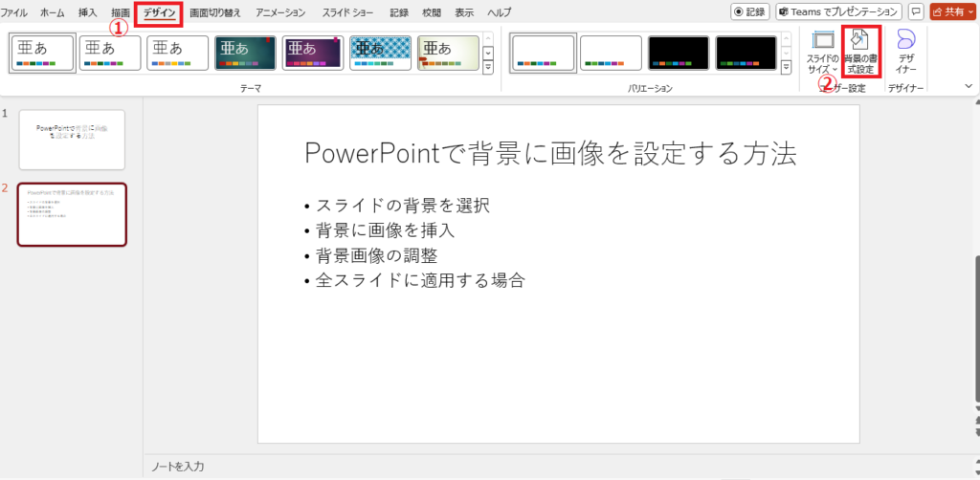
Task: Open the ヘルプ tab
Action: coord(499,12)
